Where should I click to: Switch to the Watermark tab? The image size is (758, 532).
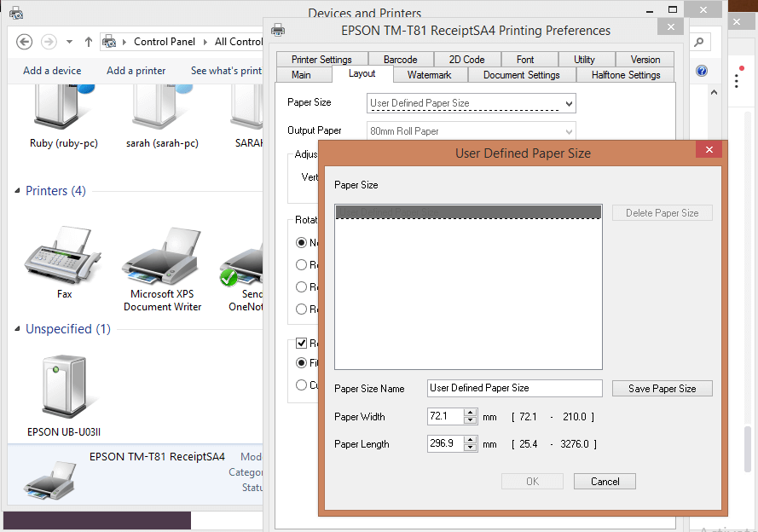coord(429,75)
